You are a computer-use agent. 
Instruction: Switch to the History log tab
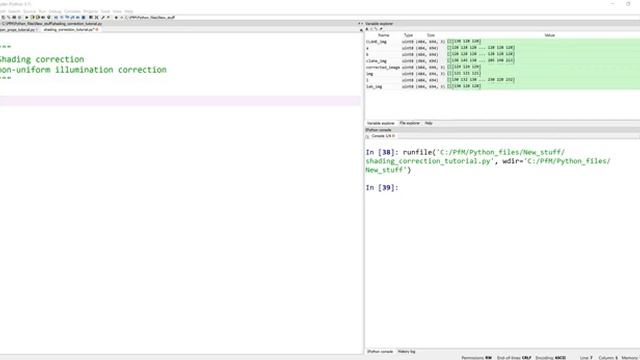[x=406, y=351]
